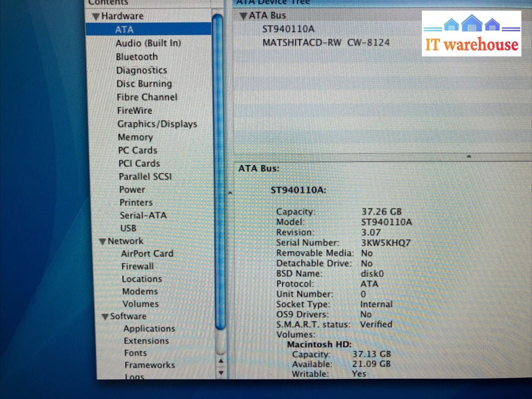Image resolution: width=532 pixels, height=399 pixels.
Task: Click the sidebar scroll down arrow
Action: click(x=221, y=373)
